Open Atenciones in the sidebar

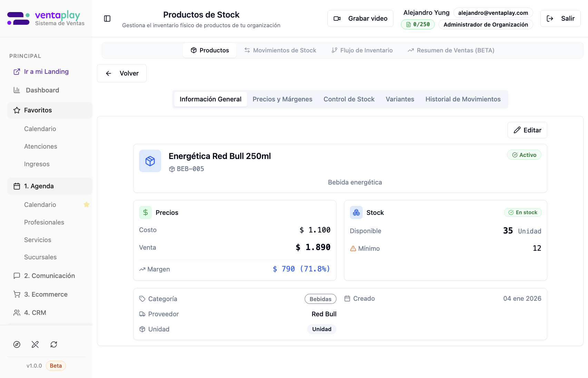tap(41, 147)
